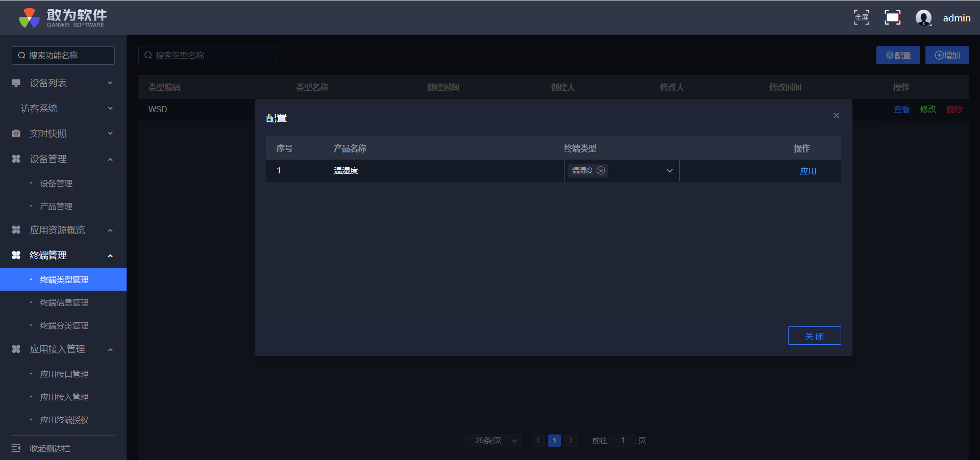Collapse the 设备管理 section chevron
This screenshot has height=460, width=980.
tap(110, 160)
